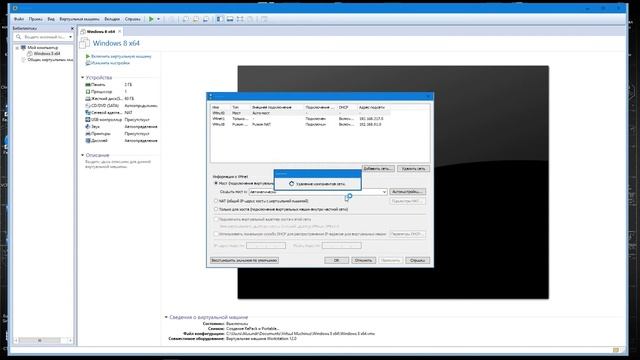Click the Принтер device icon
The height and width of the screenshot is (360, 640).
point(88,133)
